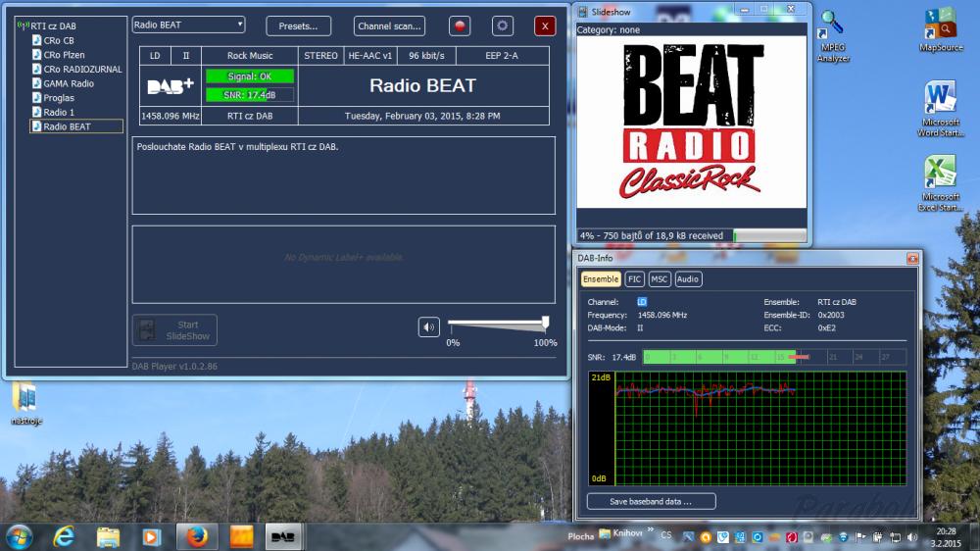Click the 96 kbit/s bitrate cell
Viewport: 980px width, 551px height.
pyautogui.click(x=427, y=56)
